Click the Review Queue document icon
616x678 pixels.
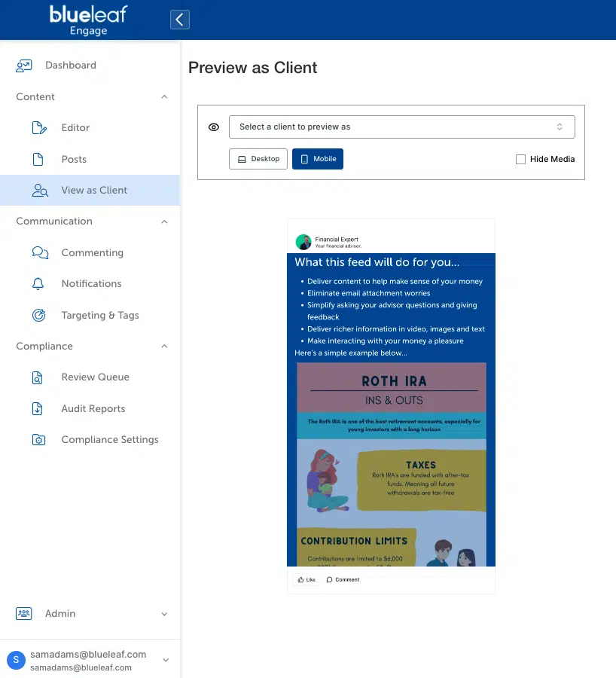[x=38, y=377]
